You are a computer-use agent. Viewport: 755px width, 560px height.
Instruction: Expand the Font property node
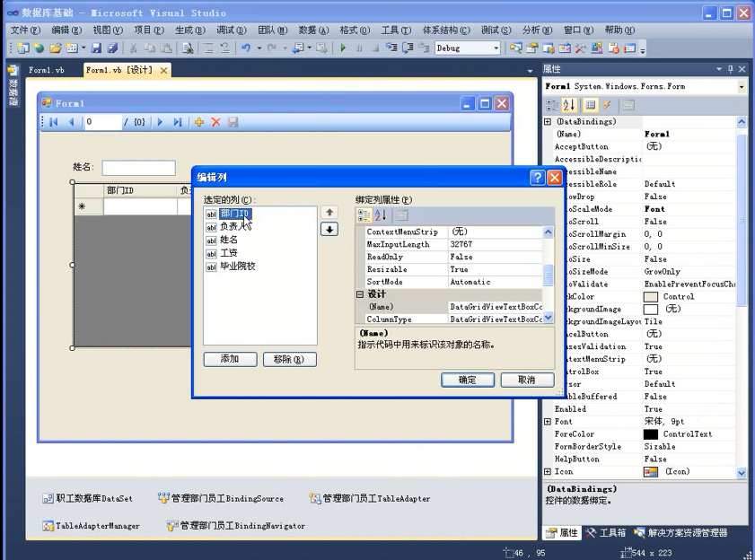[x=548, y=422]
